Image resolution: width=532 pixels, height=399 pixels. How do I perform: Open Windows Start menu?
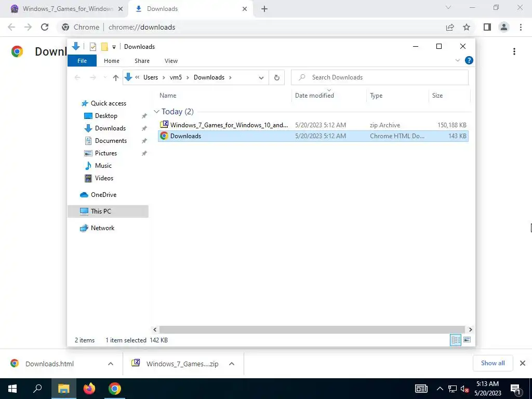tap(12, 389)
